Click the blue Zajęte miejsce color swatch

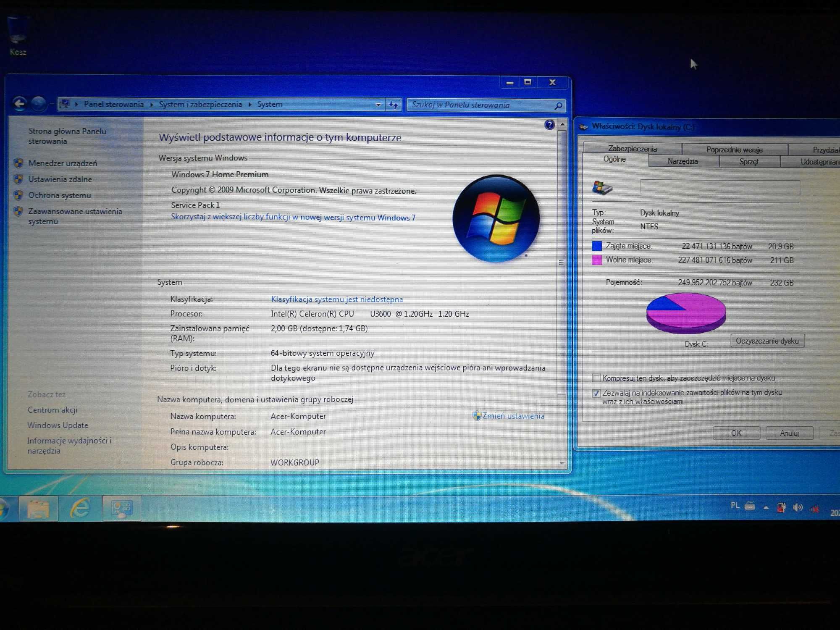click(597, 246)
